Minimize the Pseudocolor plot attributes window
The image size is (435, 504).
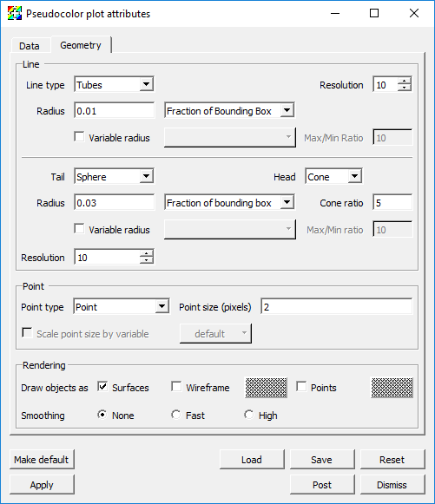coord(335,14)
